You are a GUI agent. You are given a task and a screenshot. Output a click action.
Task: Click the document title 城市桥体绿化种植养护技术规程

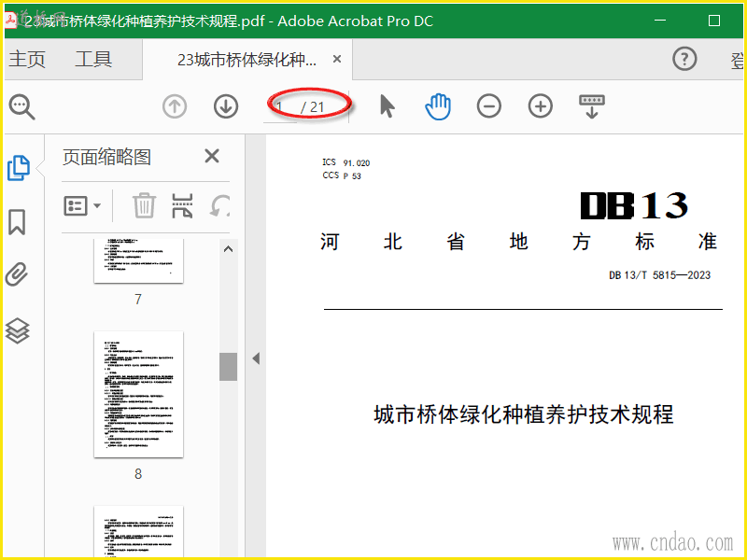tap(524, 414)
